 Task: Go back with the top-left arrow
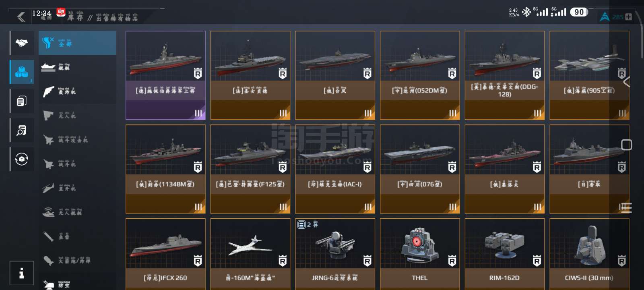point(21,17)
